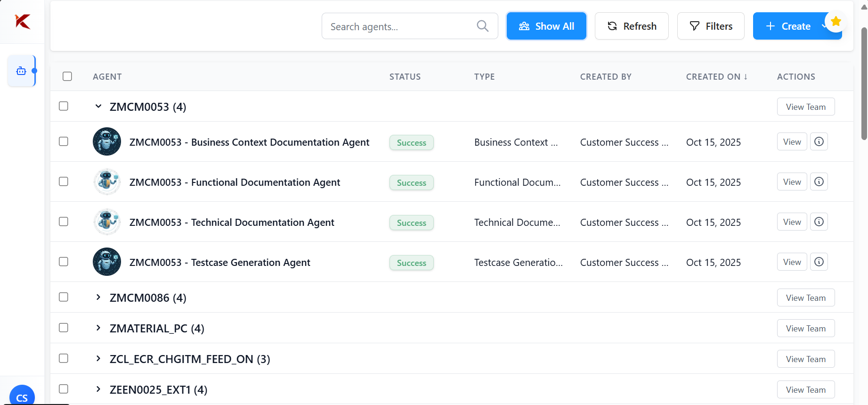Screen dimensions: 868x405
Task: Click the yellow star favorites icon
Action: point(836,22)
